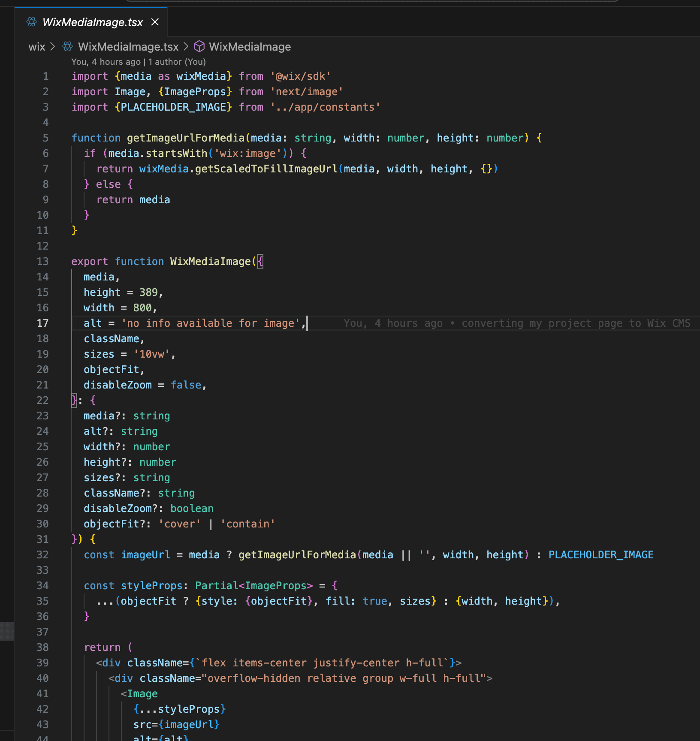Expand chevron after WixMediaImage.tsx breadcrumb

pyautogui.click(x=186, y=46)
